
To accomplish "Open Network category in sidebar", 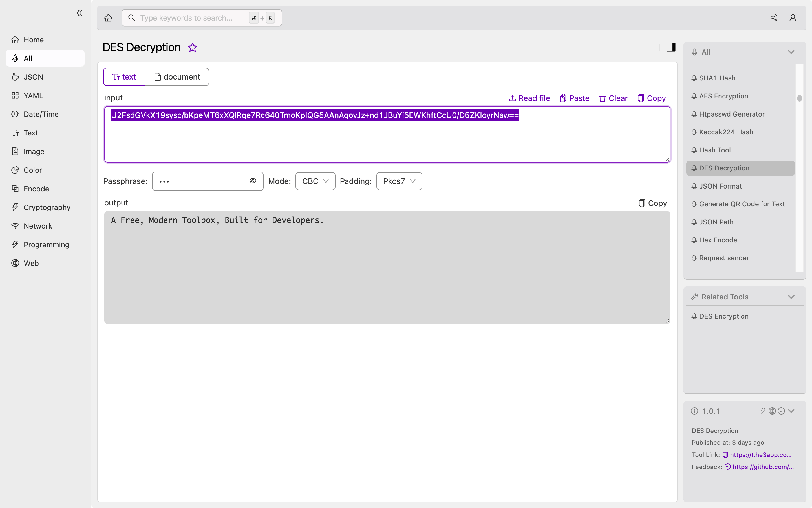I will [45, 226].
